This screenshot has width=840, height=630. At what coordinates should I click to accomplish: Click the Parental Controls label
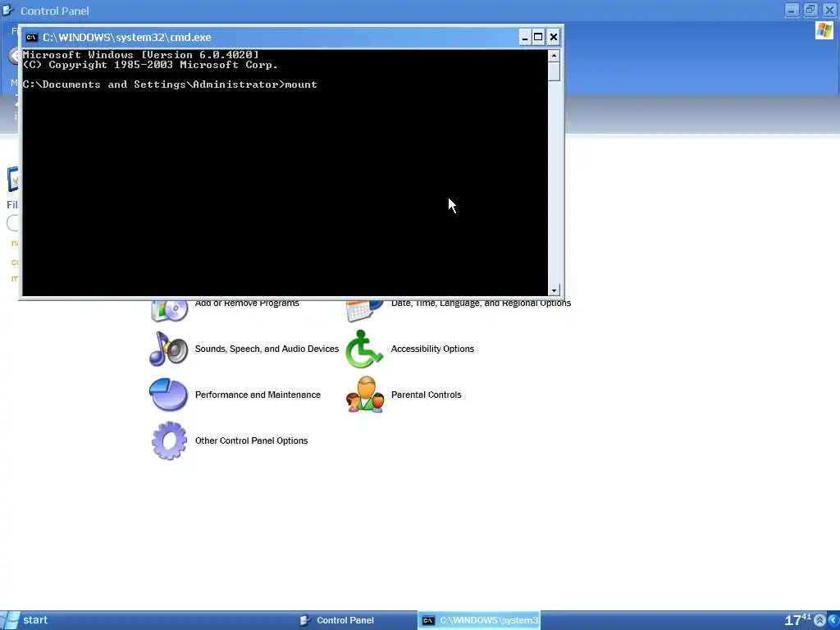pyautogui.click(x=426, y=395)
